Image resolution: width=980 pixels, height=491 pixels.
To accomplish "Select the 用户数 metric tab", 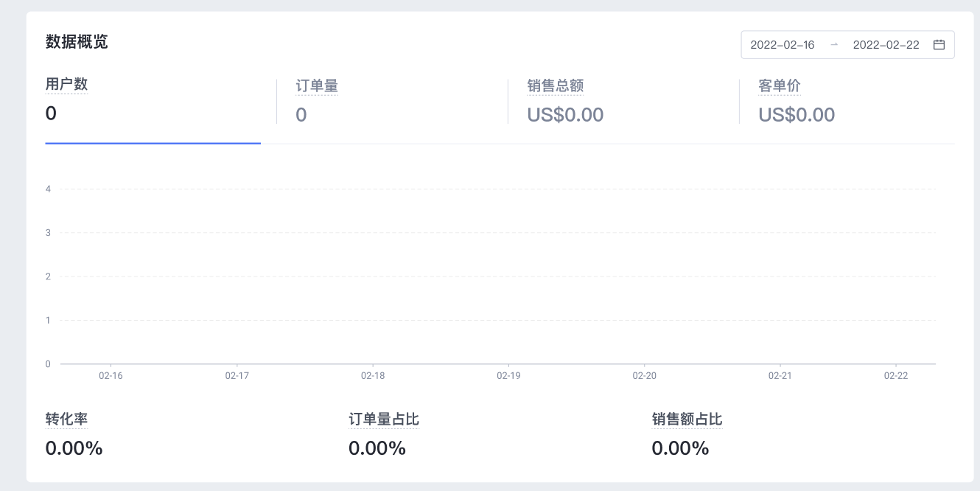I will point(66,85).
